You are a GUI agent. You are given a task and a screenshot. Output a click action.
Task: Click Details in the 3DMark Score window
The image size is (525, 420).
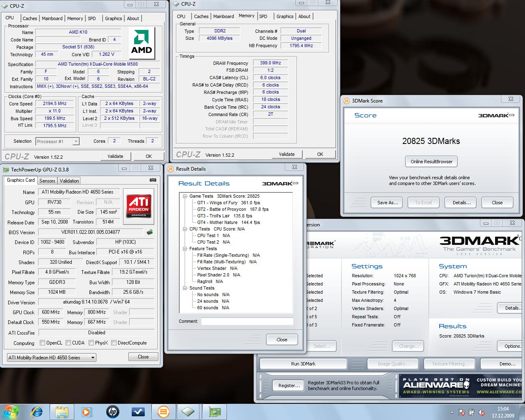(x=461, y=203)
